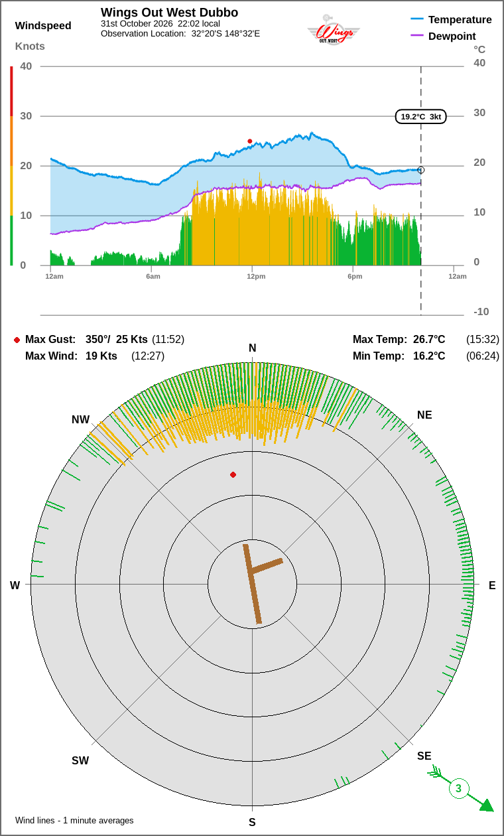Click the (15:32) max temp time
This screenshot has height=836, width=504.
[483, 340]
